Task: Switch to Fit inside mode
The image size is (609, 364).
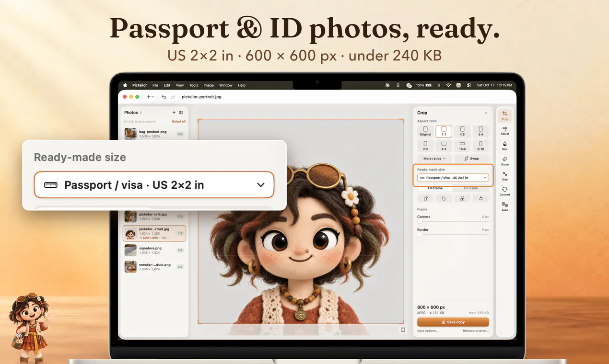Action: 471,188
